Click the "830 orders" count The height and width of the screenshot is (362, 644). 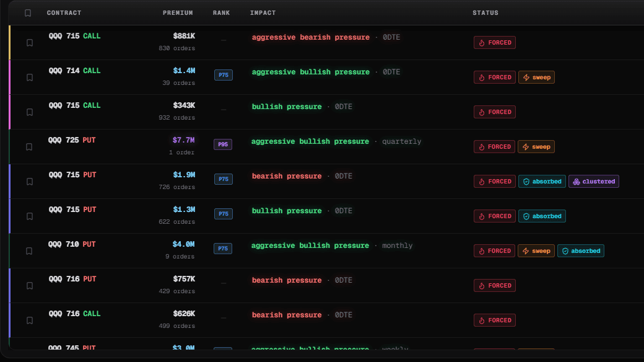click(x=177, y=48)
